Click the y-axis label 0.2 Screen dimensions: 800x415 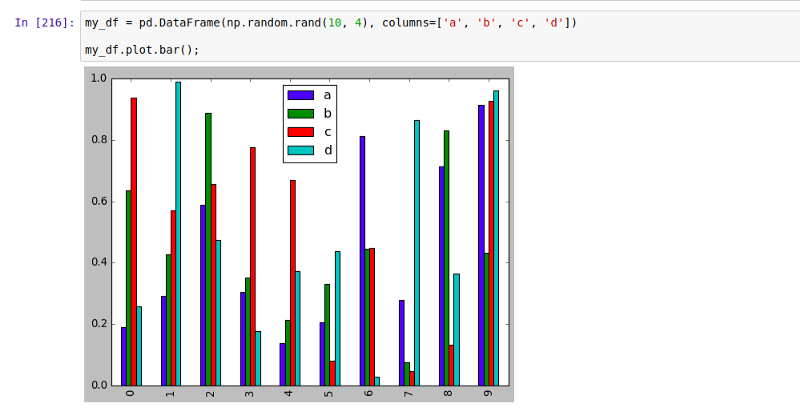tap(98, 324)
